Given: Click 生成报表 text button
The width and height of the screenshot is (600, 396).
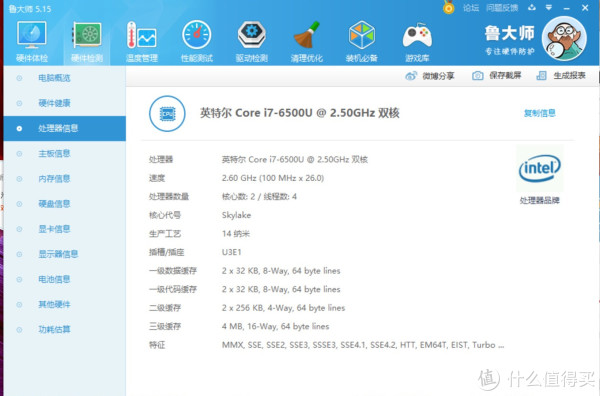Looking at the screenshot, I should tap(569, 76).
